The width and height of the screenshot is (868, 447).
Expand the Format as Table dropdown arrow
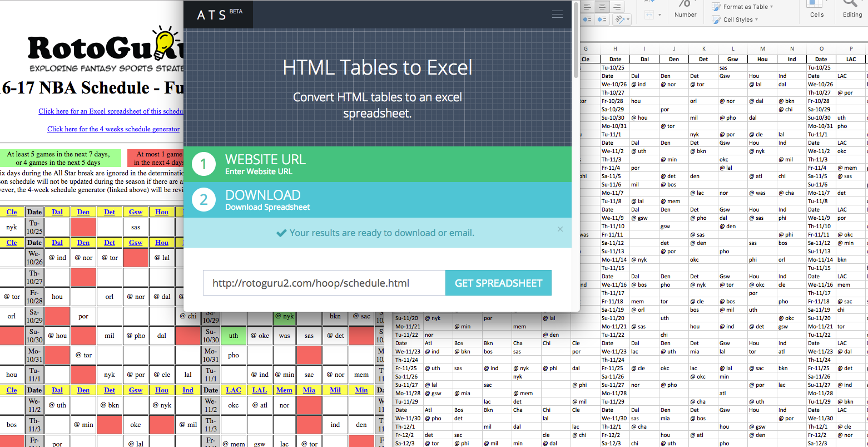772,7
